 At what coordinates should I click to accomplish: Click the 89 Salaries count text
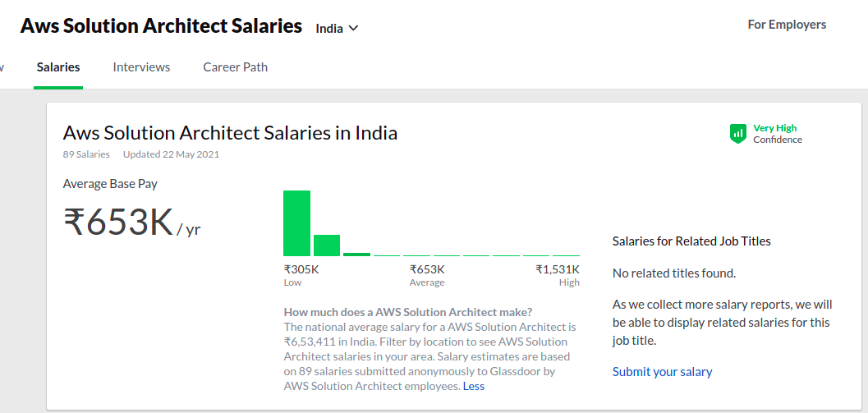[x=86, y=154]
